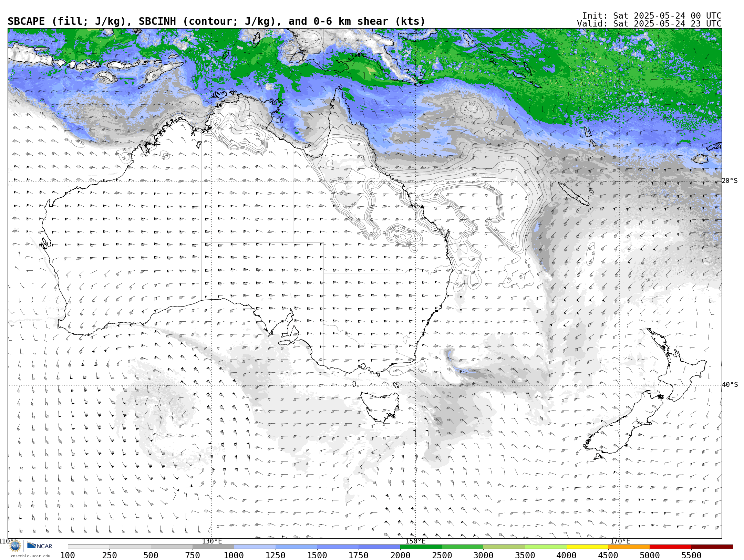Click the periwinkle swatch between 1750 and 2000
This screenshot has width=744, height=560.
click(379, 547)
